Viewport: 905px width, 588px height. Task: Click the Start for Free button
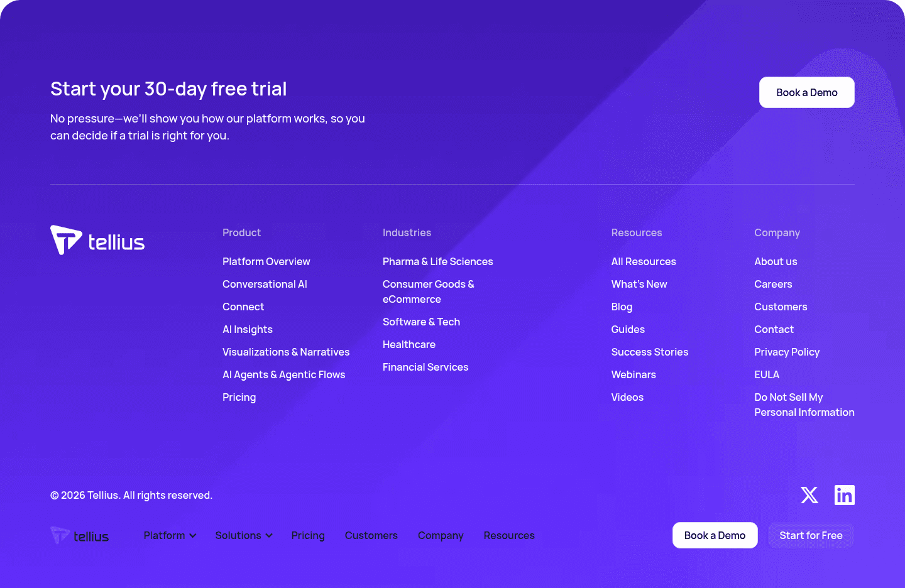click(811, 535)
